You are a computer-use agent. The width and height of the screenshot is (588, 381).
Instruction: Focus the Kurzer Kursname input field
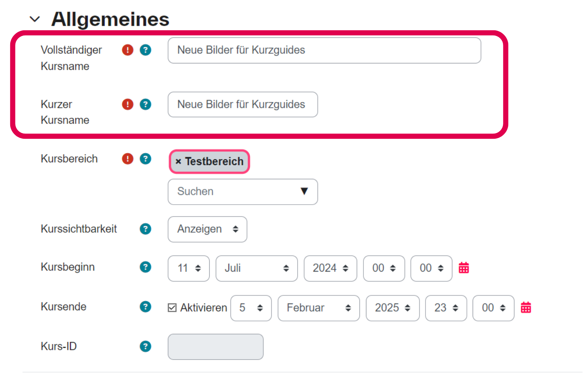click(242, 104)
